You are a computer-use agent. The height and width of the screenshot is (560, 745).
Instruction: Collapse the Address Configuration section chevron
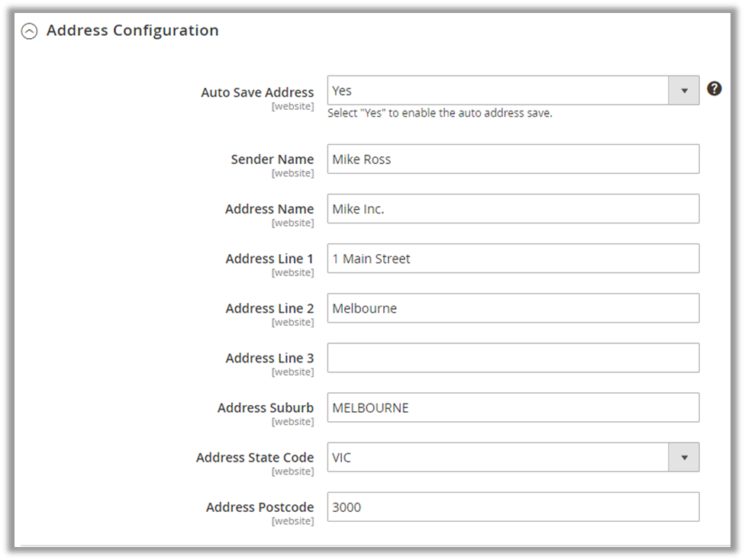click(29, 31)
